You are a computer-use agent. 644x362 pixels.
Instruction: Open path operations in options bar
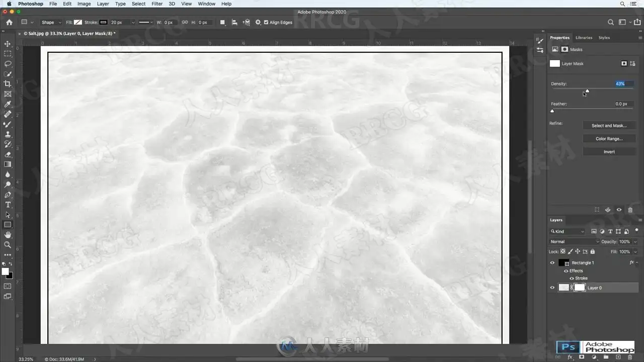point(222,22)
